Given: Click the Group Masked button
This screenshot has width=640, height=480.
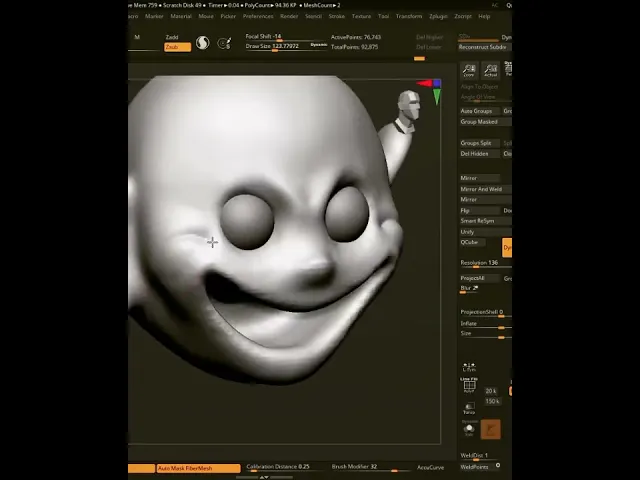Looking at the screenshot, I should tap(485, 122).
